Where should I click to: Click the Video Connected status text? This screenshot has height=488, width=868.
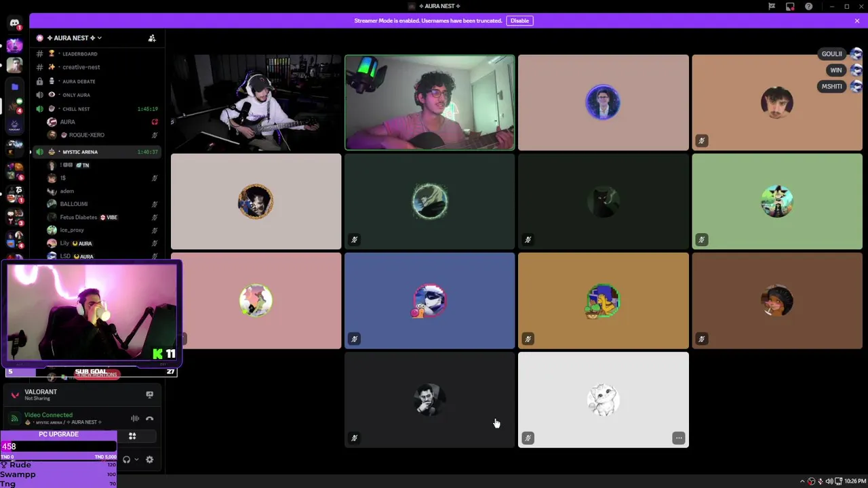tap(48, 415)
